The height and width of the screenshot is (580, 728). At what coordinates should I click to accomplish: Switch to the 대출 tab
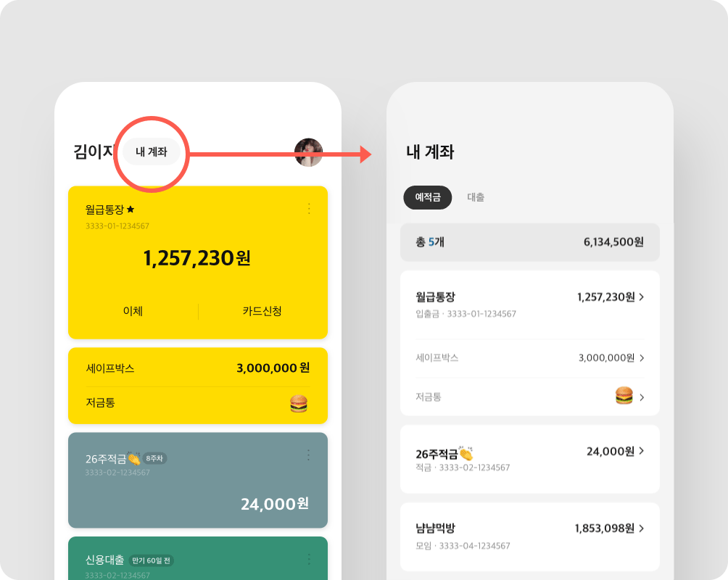pos(476,197)
